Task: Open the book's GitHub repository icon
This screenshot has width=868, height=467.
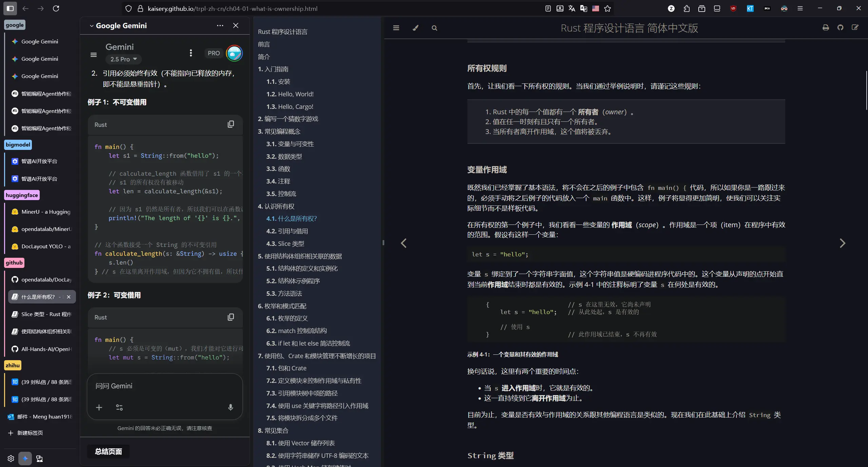Action: [840, 27]
